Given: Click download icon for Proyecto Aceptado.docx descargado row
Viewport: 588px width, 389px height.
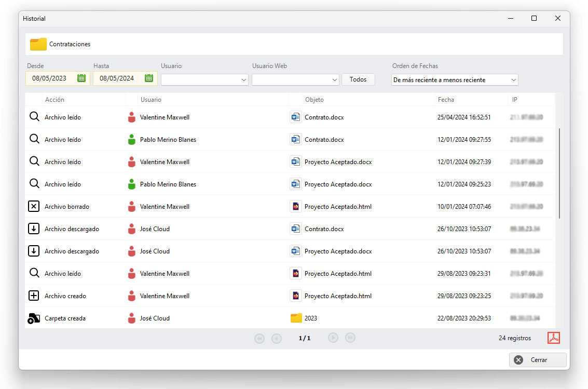Looking at the screenshot, I should click(x=34, y=251).
